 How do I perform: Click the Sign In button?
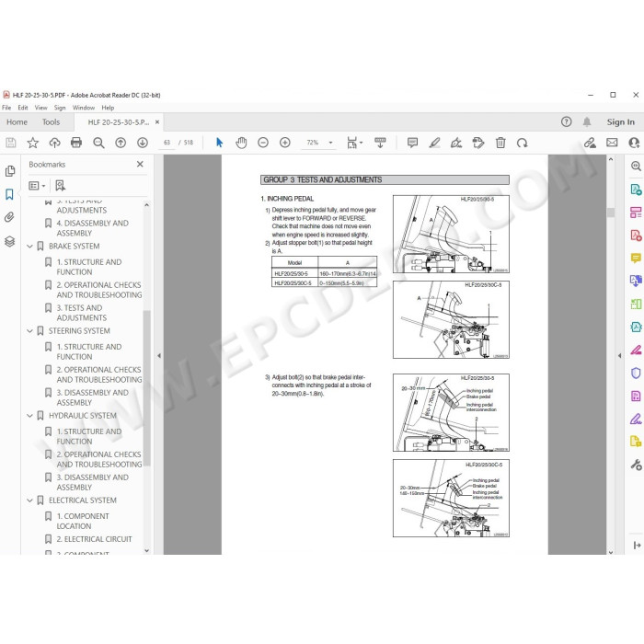(621, 122)
